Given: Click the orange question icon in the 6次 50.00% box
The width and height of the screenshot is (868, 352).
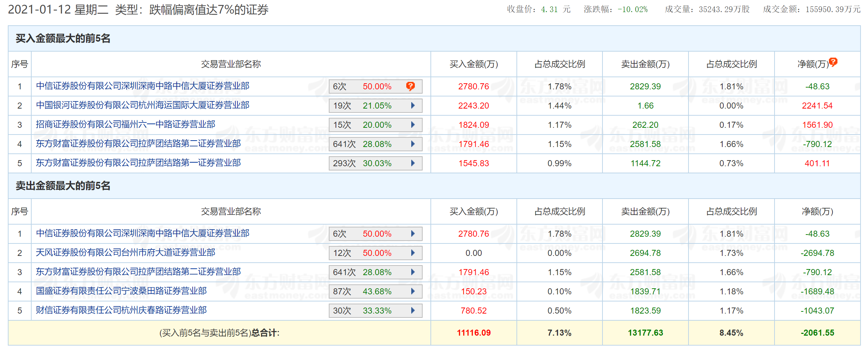Looking at the screenshot, I should 411,86.
